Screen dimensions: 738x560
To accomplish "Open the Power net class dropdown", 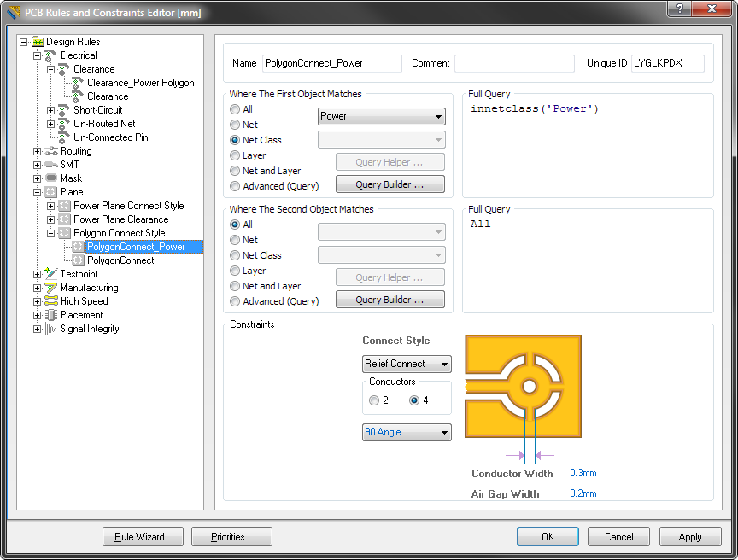I will (382, 116).
